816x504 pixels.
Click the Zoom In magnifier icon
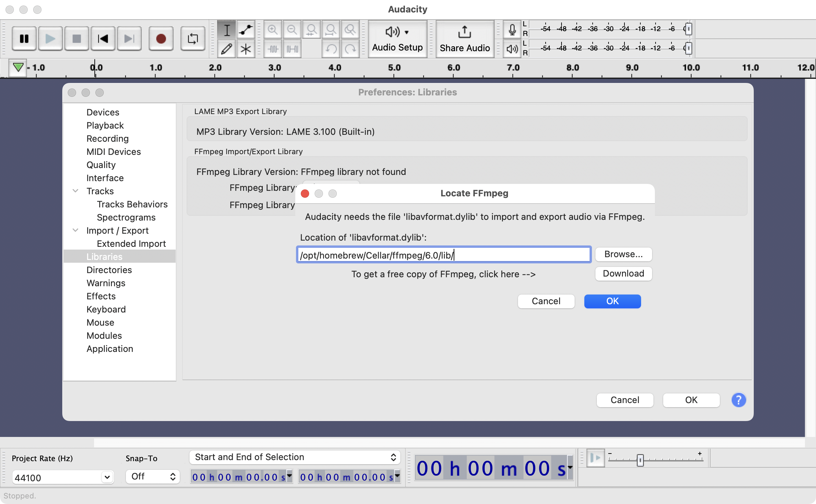click(x=272, y=30)
